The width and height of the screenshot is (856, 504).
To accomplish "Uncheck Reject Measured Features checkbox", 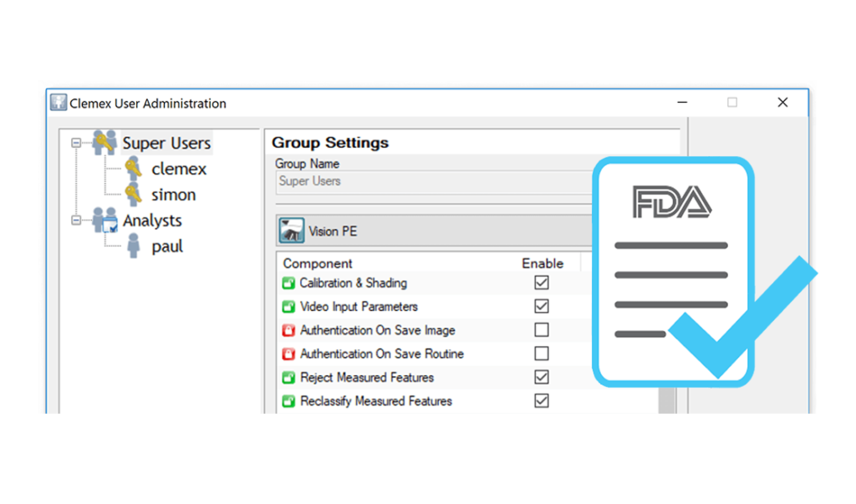I will point(542,377).
